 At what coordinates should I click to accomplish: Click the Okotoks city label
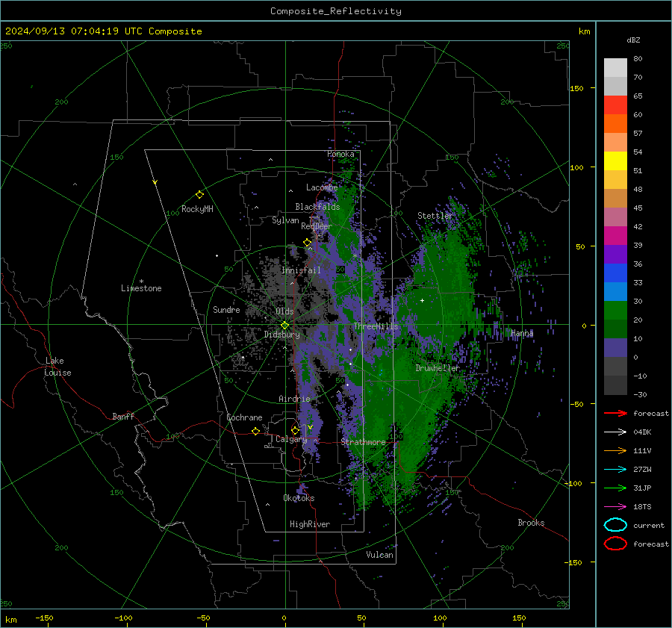[x=299, y=498]
